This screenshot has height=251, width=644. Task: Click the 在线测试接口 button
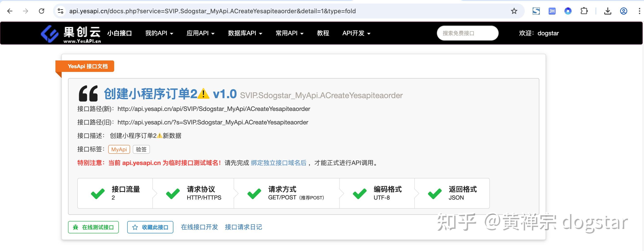click(x=93, y=227)
